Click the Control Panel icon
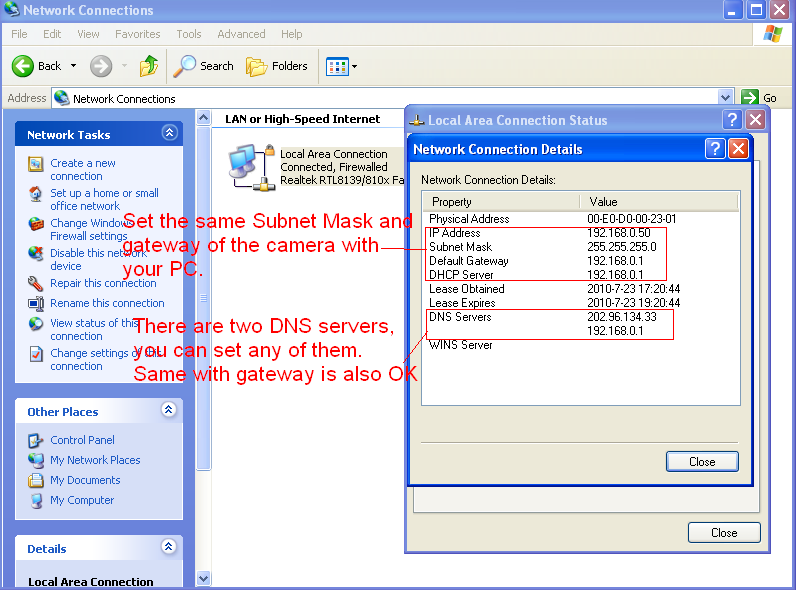The width and height of the screenshot is (796, 590). pyautogui.click(x=36, y=441)
